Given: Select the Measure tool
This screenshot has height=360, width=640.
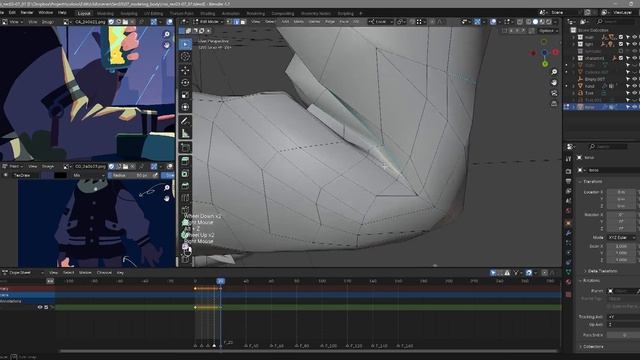Looking at the screenshot, I should 185,133.
